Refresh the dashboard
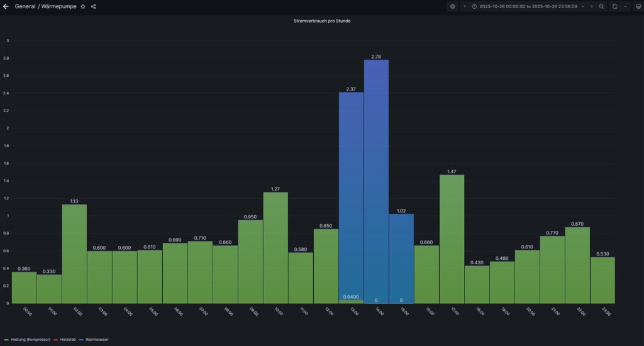644x346 pixels. 615,6
